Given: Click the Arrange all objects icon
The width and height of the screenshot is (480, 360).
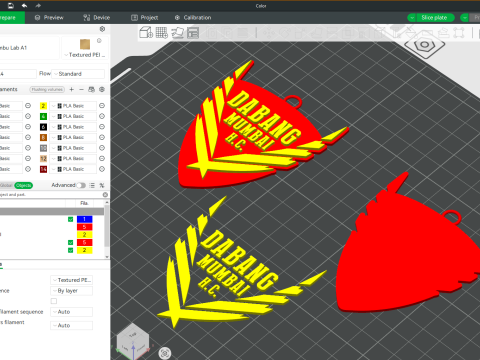Looking at the screenshot, I should click(193, 33).
